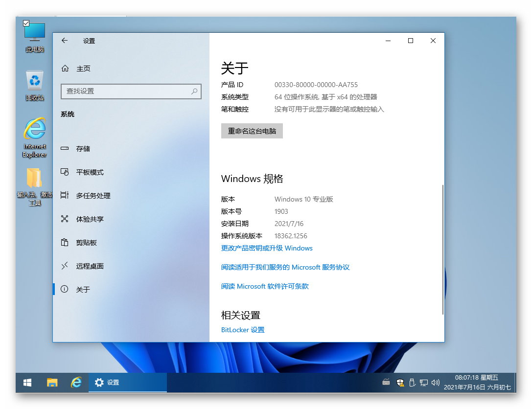
Task: Open the 体验共享 settings page
Action: (131, 219)
